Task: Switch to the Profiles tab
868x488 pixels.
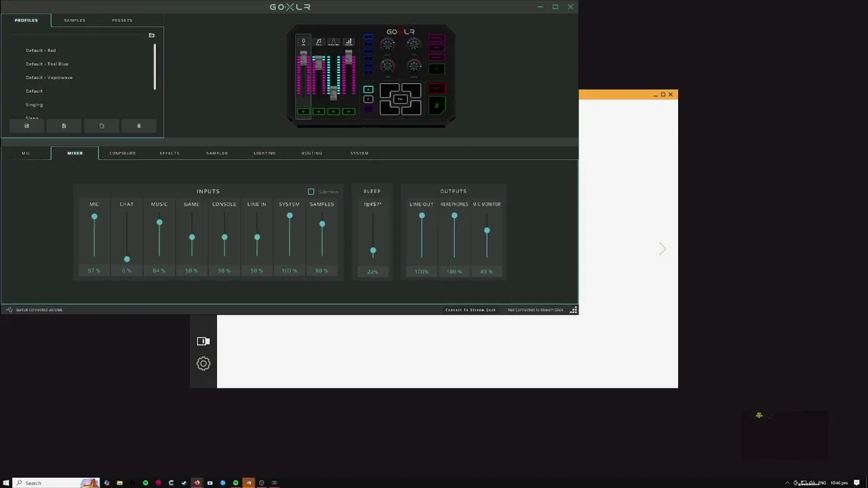Action: [x=26, y=20]
